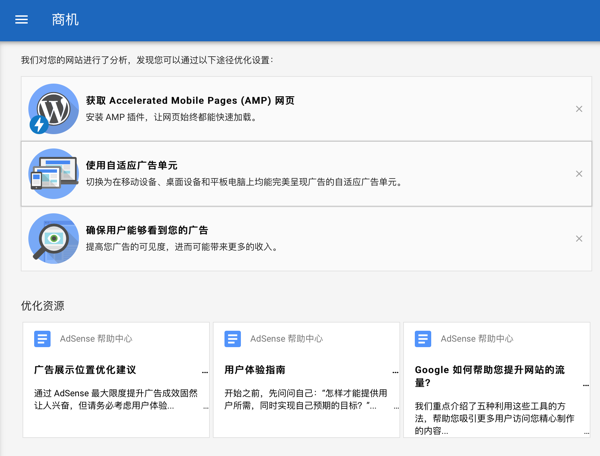This screenshot has width=600, height=456.
Task: Open 使用自适应广告单元 suggestion title
Action: point(132,165)
